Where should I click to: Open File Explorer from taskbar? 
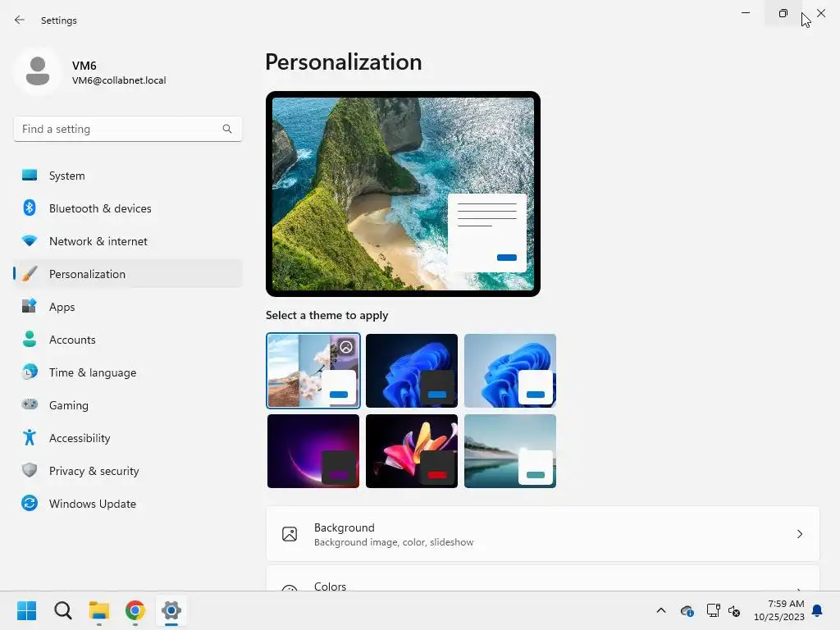(99, 610)
